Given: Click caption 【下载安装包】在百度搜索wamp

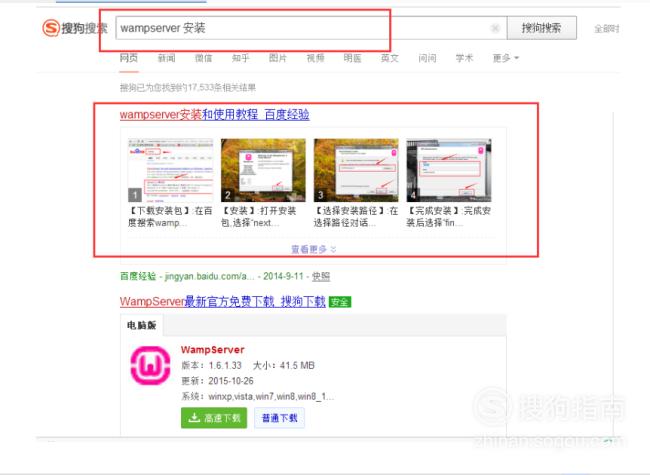Looking at the screenshot, I should click(170, 217).
